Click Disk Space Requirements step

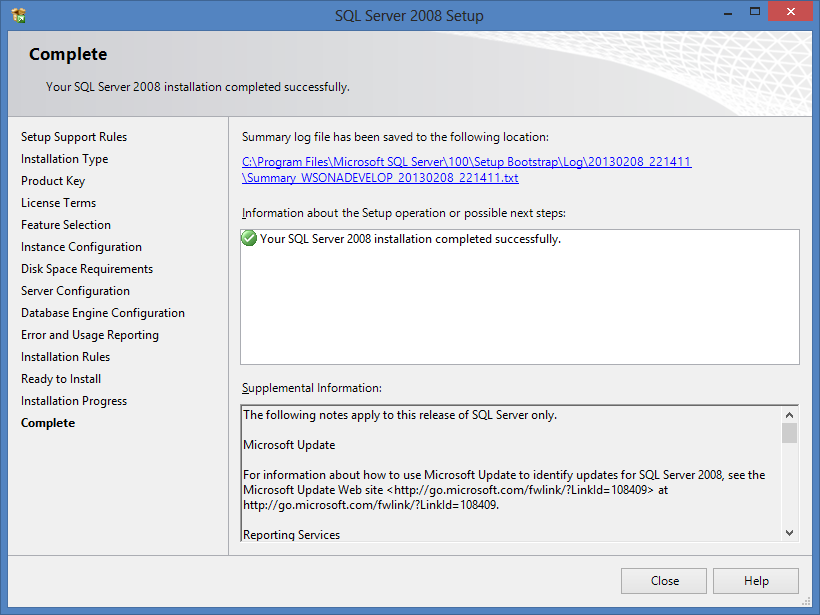[x=87, y=268]
